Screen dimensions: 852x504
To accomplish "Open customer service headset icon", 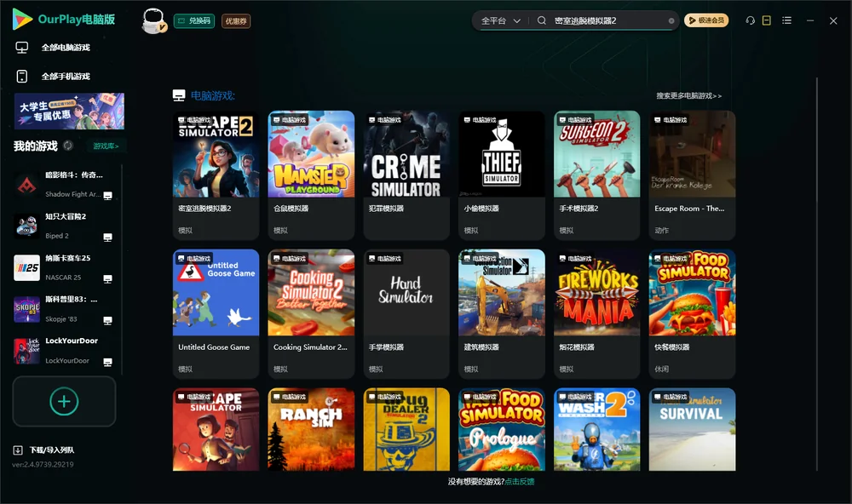I will pos(751,20).
